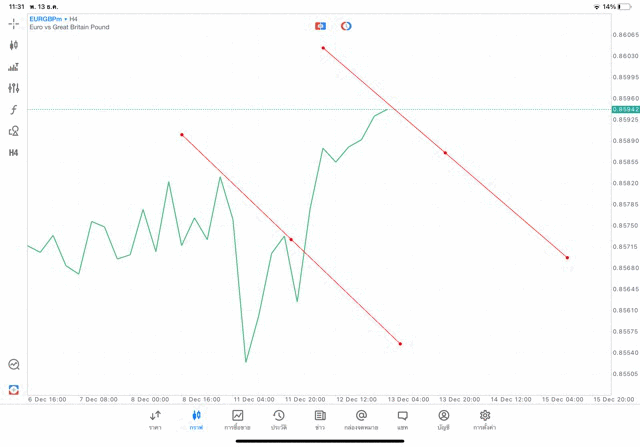Open the drawing objects shapes tool
The image size is (640, 447).
click(x=13, y=131)
